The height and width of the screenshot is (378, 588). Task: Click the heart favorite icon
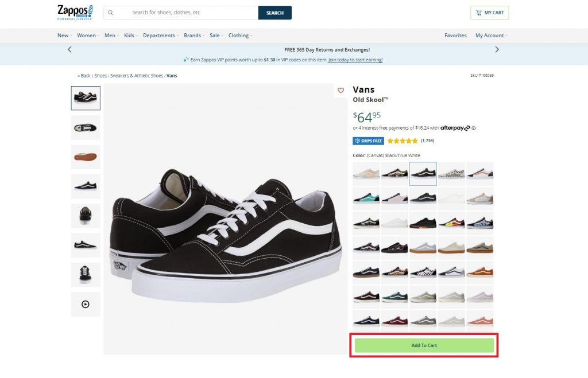341,90
